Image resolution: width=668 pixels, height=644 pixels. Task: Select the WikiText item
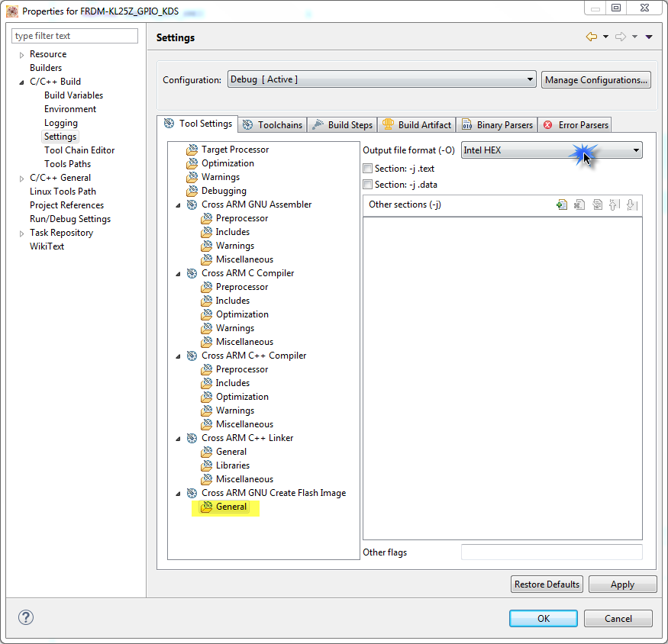(47, 246)
